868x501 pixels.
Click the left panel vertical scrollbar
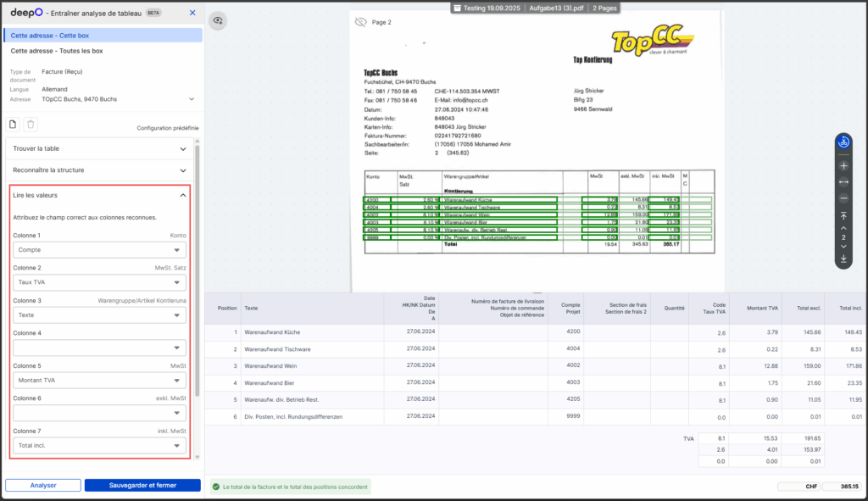198,271
